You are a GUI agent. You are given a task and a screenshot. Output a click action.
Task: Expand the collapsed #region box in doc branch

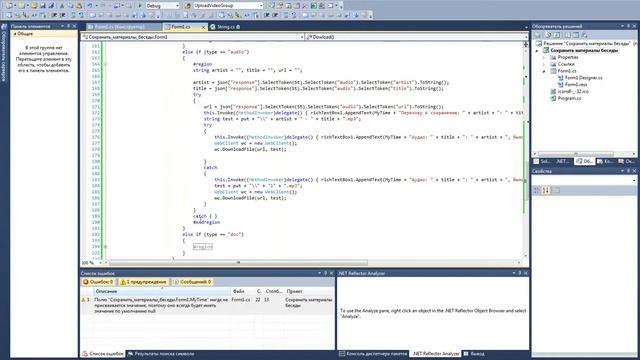pyautogui.click(x=202, y=247)
